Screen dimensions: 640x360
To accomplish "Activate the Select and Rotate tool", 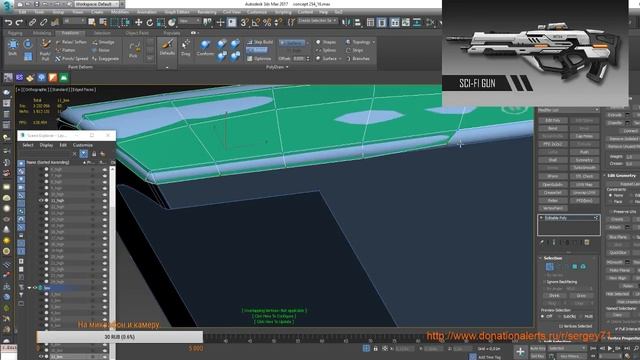I will pyautogui.click(x=150, y=22).
